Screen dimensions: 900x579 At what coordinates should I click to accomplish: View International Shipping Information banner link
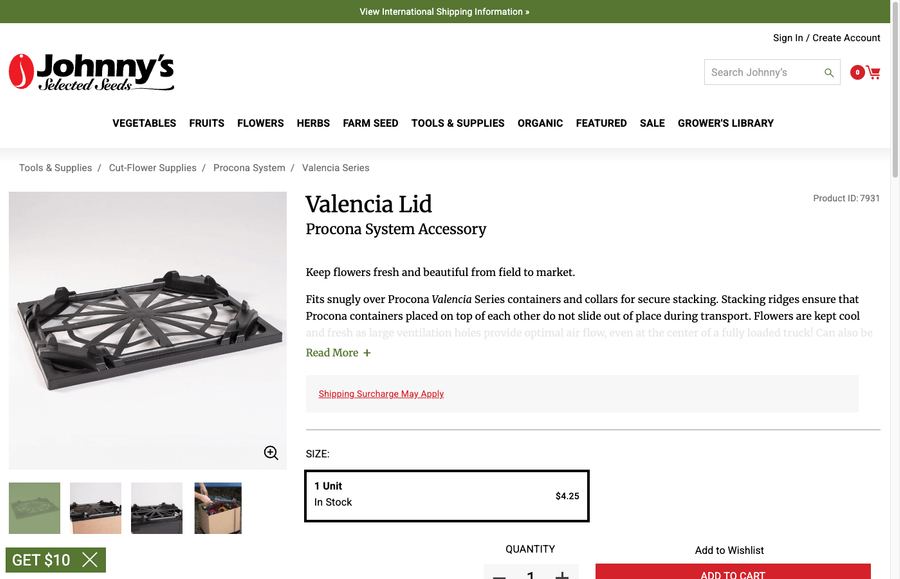click(444, 11)
